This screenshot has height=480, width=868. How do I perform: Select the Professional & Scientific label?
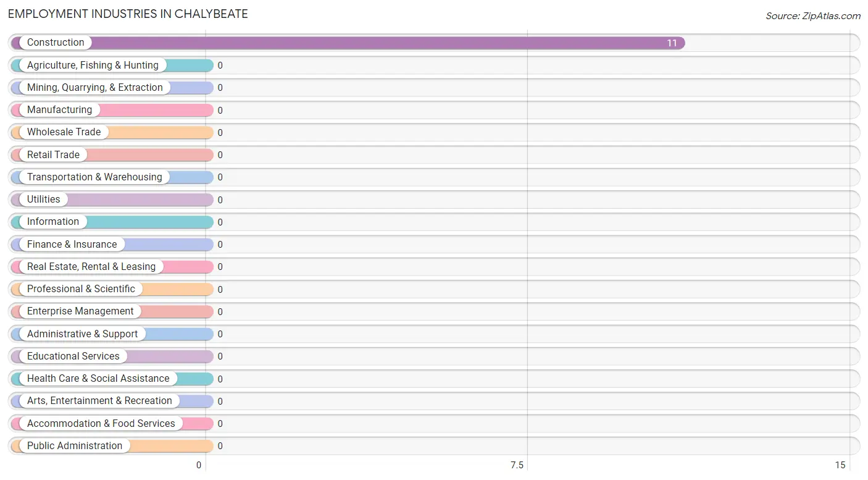click(x=81, y=288)
